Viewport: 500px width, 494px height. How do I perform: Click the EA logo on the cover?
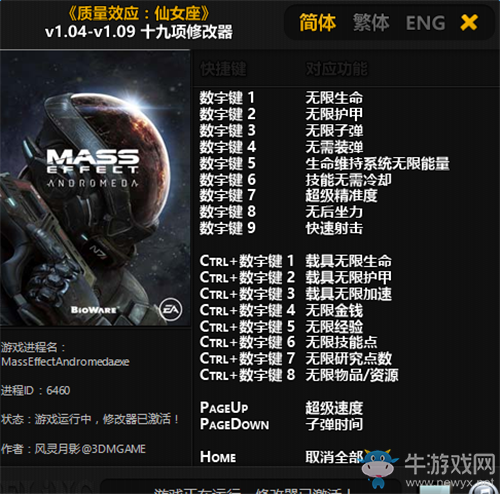click(171, 309)
